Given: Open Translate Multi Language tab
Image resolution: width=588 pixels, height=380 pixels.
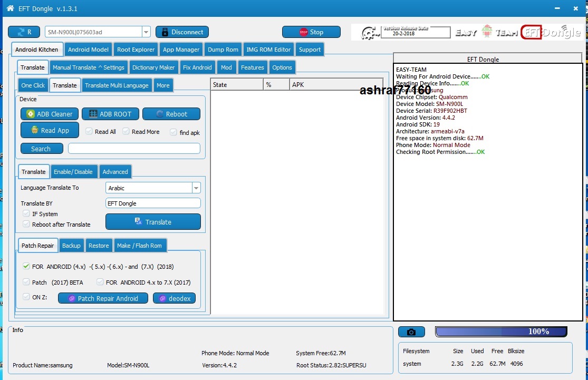Looking at the screenshot, I should [117, 85].
